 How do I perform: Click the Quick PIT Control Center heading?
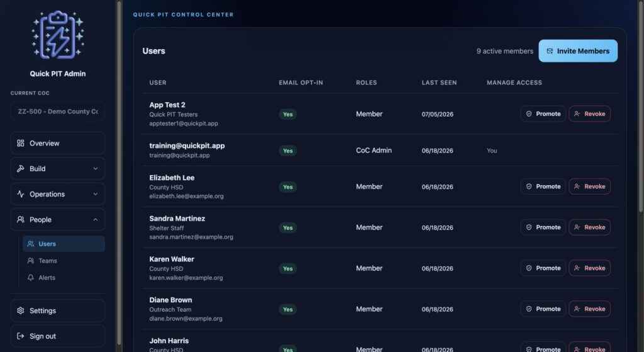point(183,14)
